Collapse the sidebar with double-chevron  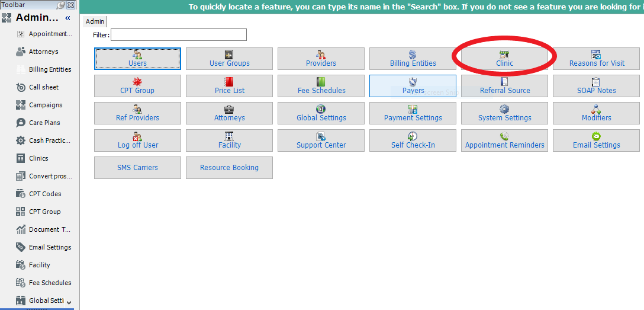tap(67, 18)
